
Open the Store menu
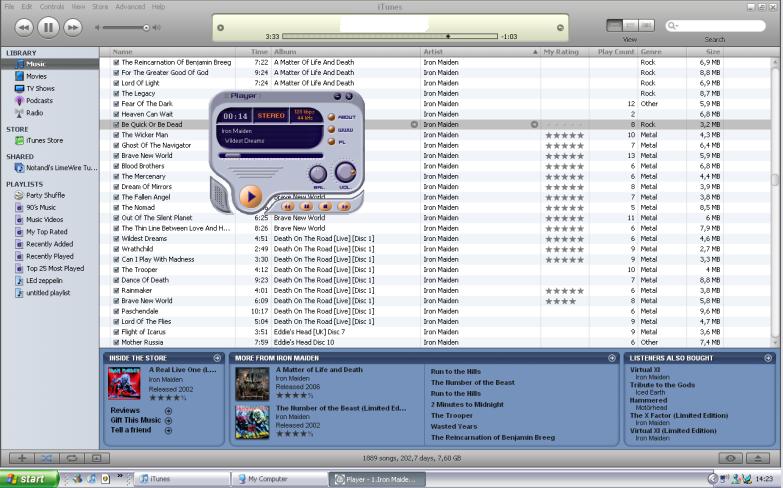point(100,6)
